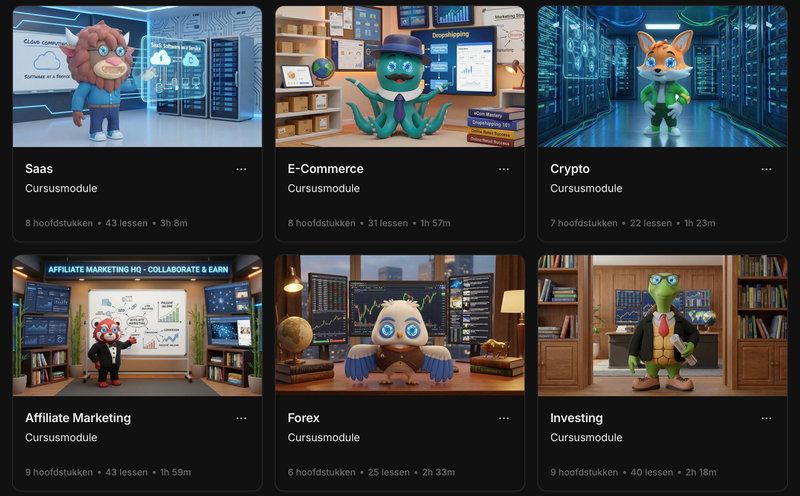The width and height of the screenshot is (800, 496).
Task: Open the Affiliate Marketing whiteboard thumbnail
Action: click(x=137, y=325)
